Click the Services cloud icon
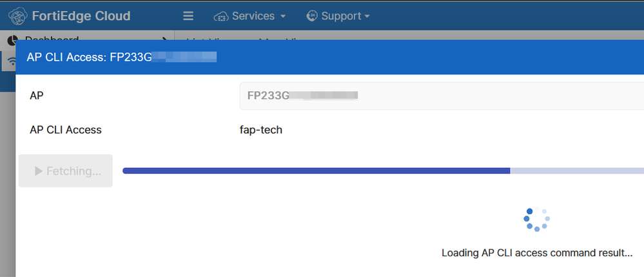The height and width of the screenshot is (277, 644). tap(221, 16)
